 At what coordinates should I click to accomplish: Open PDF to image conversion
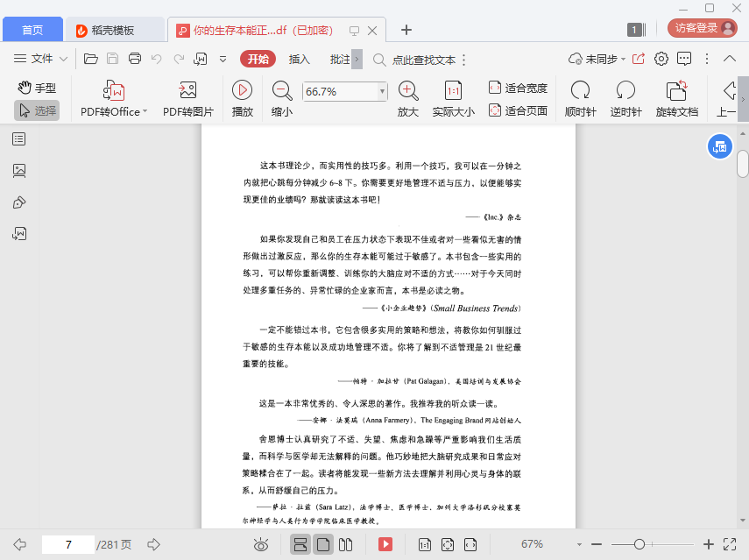(187, 99)
